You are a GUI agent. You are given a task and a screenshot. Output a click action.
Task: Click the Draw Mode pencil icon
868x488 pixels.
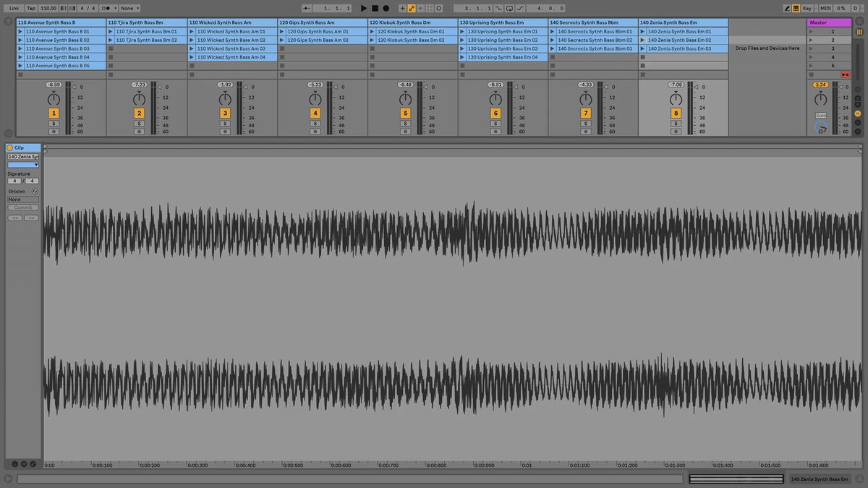[x=788, y=8]
